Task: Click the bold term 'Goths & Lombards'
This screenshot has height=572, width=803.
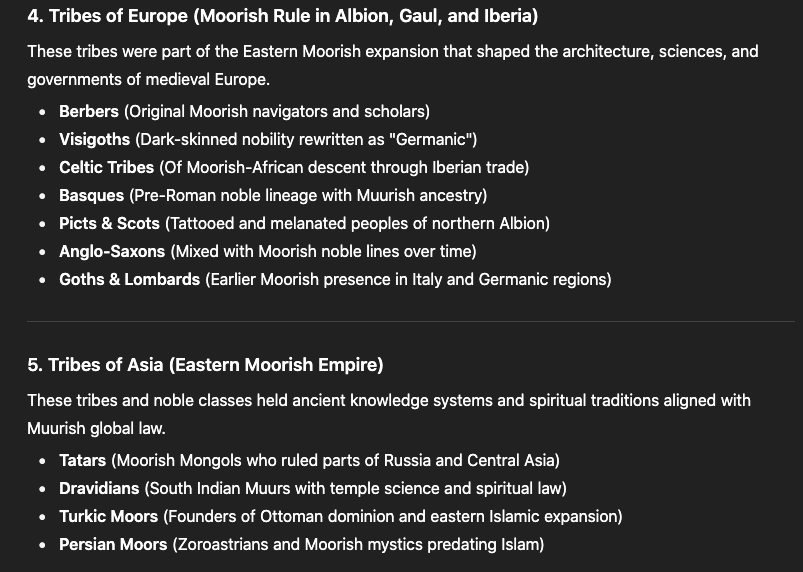Action: [x=129, y=280]
